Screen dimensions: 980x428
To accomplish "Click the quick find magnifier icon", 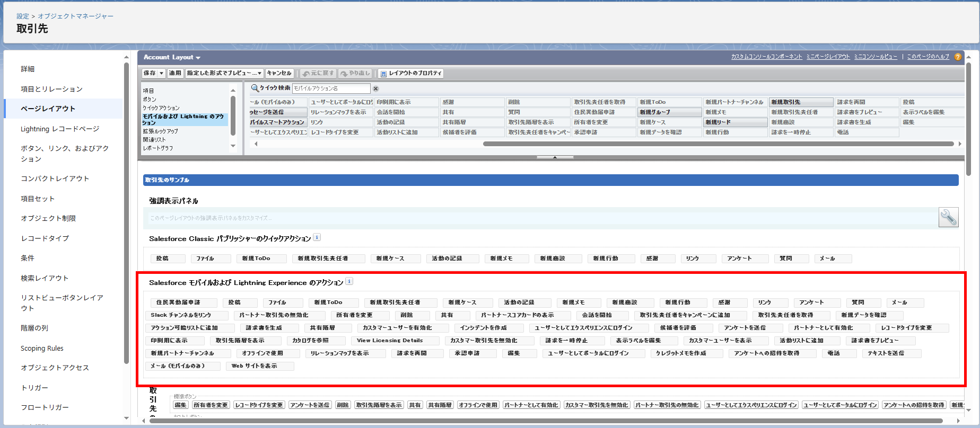I will tap(255, 88).
